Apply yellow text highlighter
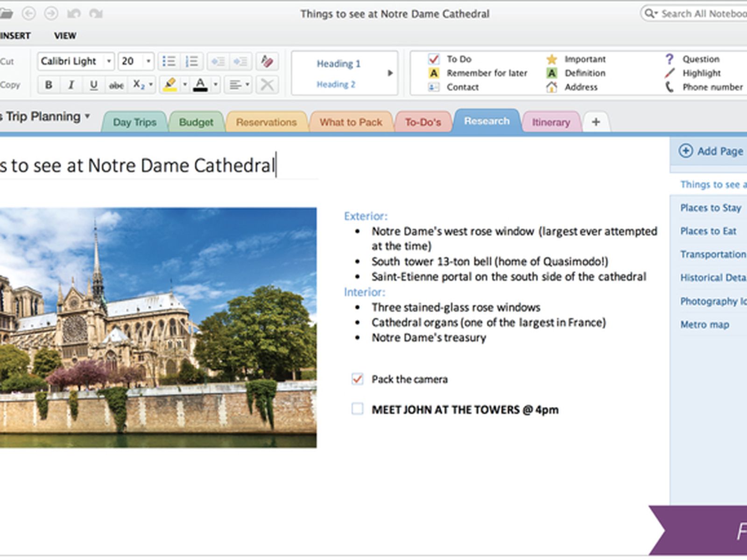 [x=169, y=85]
